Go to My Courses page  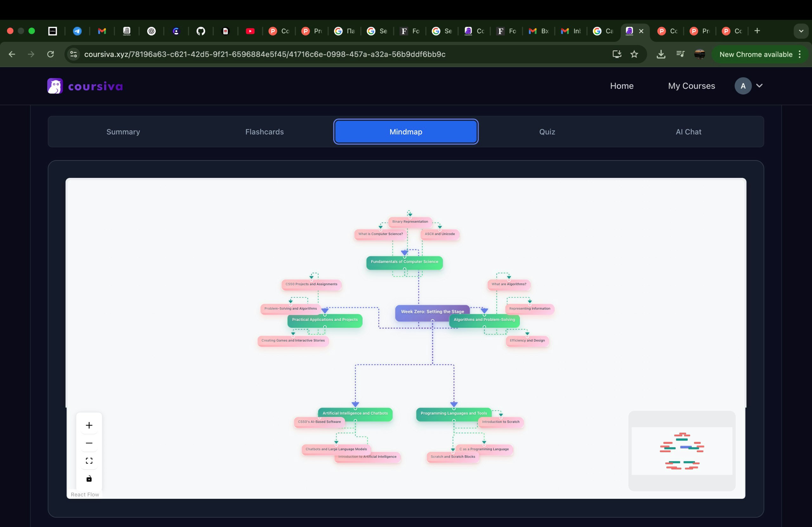pyautogui.click(x=691, y=86)
